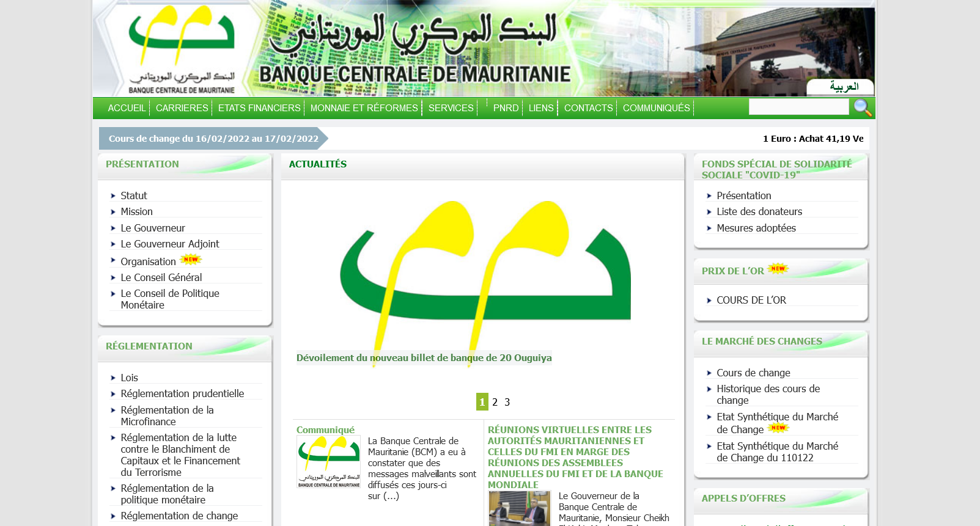The width and height of the screenshot is (980, 526).
Task: Click the magnifying glass search icon
Action: click(x=862, y=108)
